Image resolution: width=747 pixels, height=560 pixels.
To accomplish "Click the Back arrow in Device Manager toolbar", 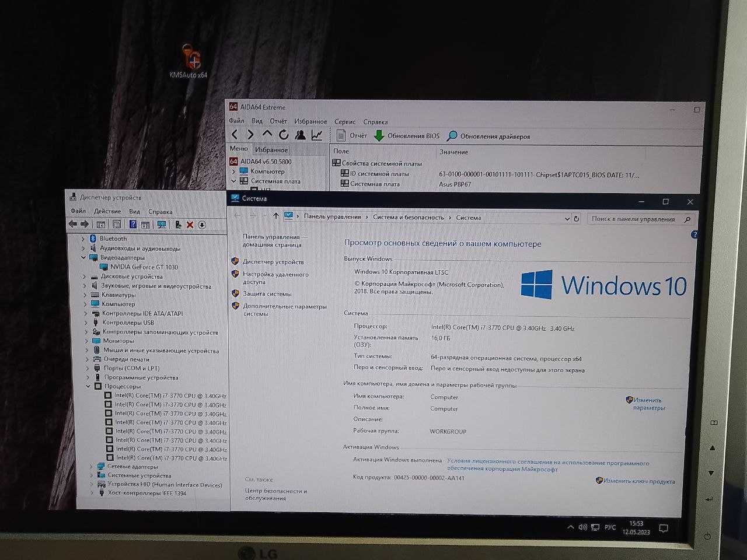I will click(72, 224).
